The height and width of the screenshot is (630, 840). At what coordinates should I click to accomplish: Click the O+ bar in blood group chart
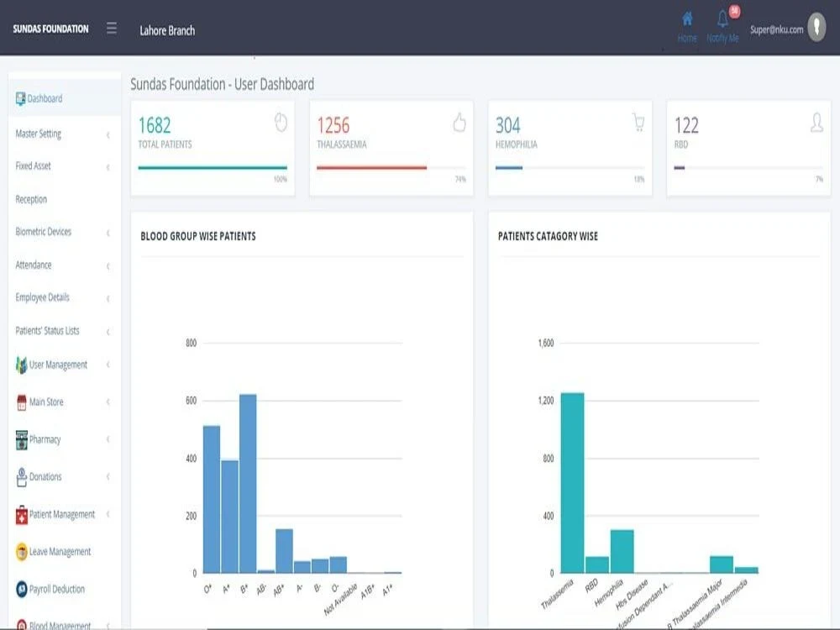[212, 499]
